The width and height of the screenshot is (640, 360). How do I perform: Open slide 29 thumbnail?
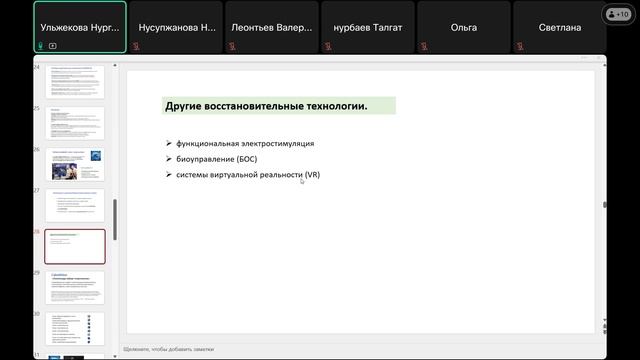point(75,288)
